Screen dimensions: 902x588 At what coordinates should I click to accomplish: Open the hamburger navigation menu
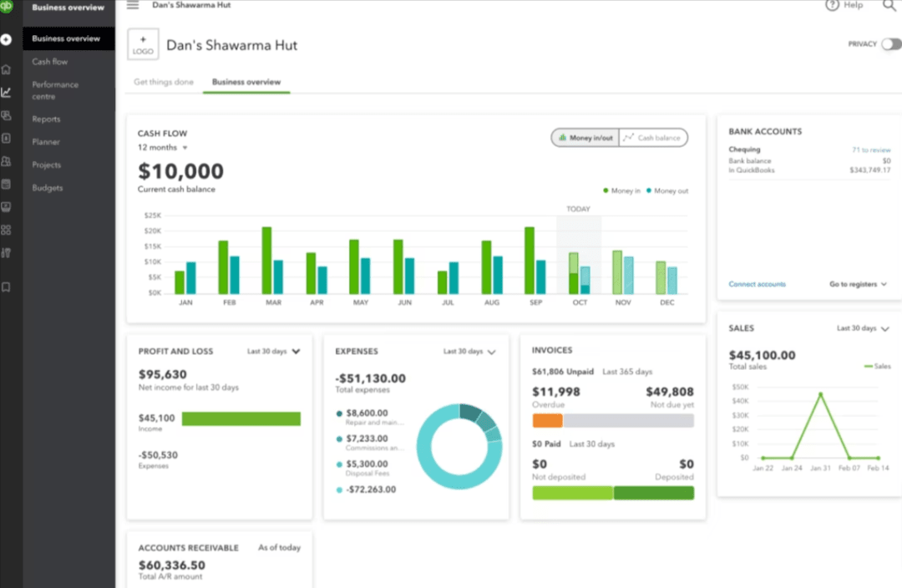coord(132,5)
